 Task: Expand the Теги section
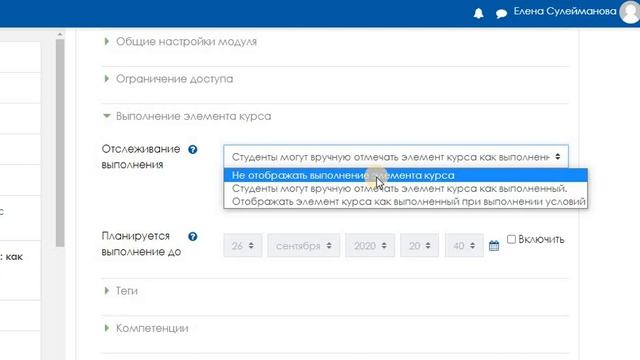pyautogui.click(x=127, y=291)
